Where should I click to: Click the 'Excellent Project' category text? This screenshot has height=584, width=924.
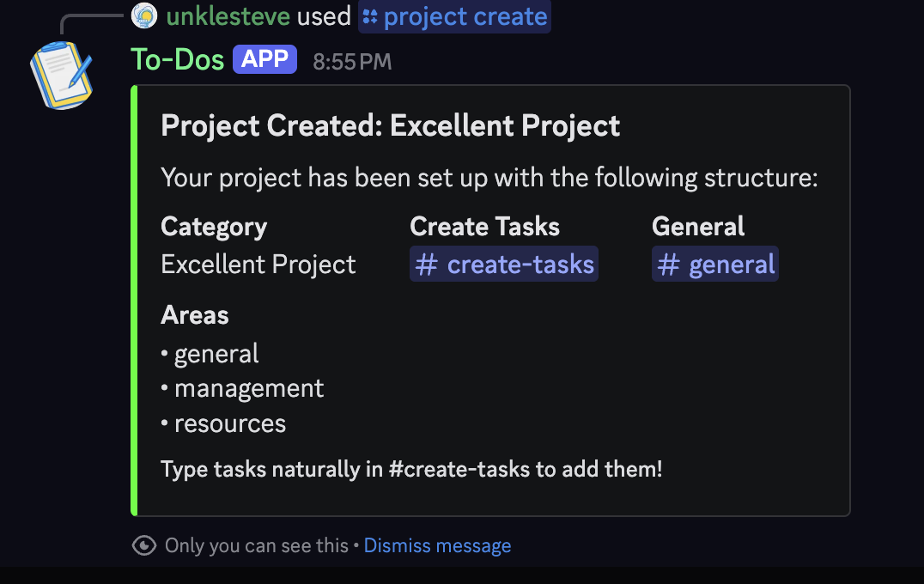point(258,265)
